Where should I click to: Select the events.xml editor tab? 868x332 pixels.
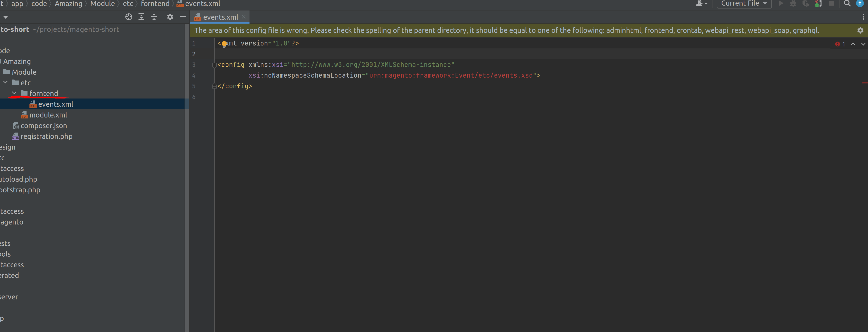(x=220, y=17)
